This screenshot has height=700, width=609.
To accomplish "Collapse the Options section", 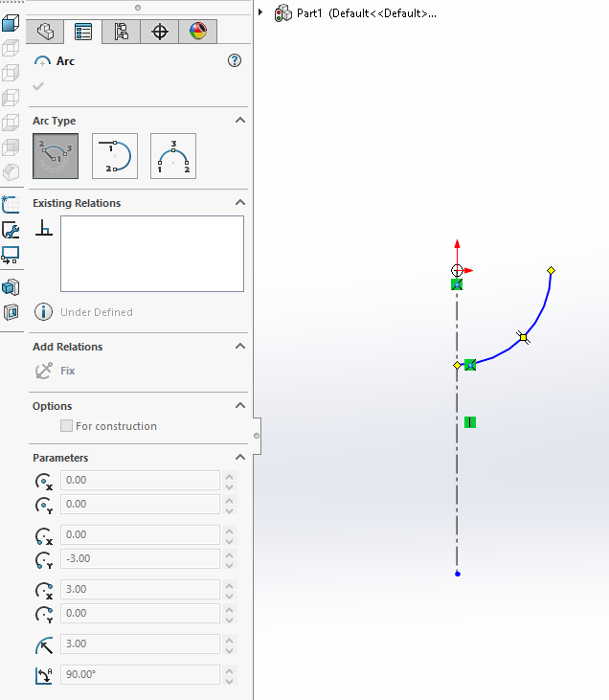I will click(x=240, y=405).
